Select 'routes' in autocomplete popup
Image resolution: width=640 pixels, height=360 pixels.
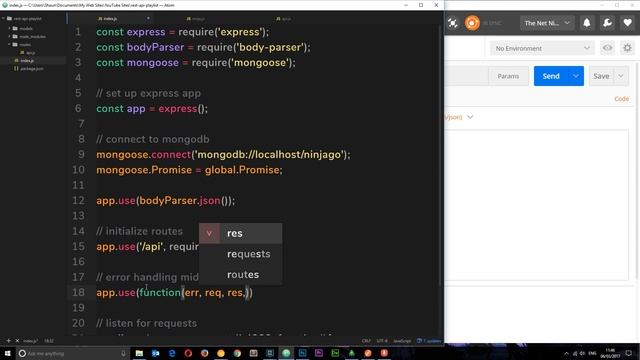[x=240, y=275]
